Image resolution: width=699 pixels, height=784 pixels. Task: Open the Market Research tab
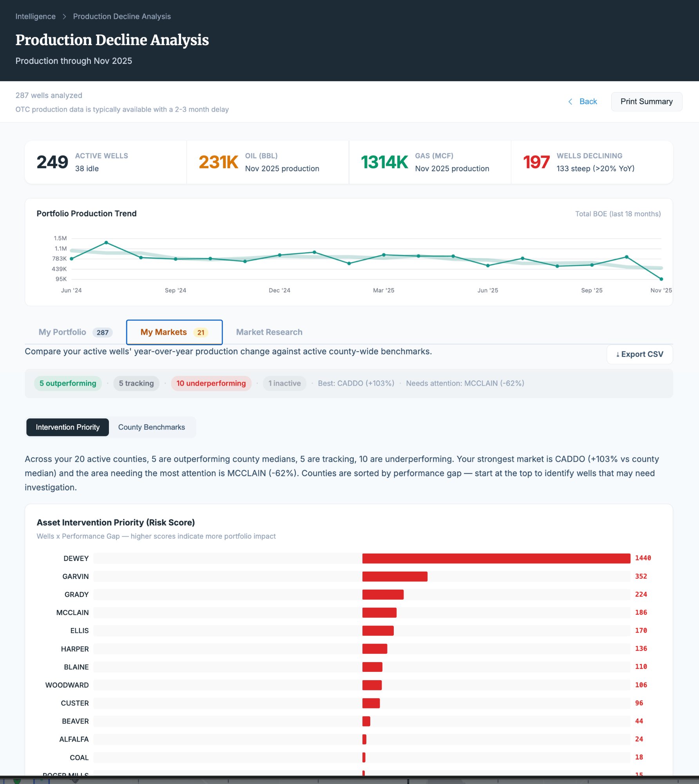point(269,332)
